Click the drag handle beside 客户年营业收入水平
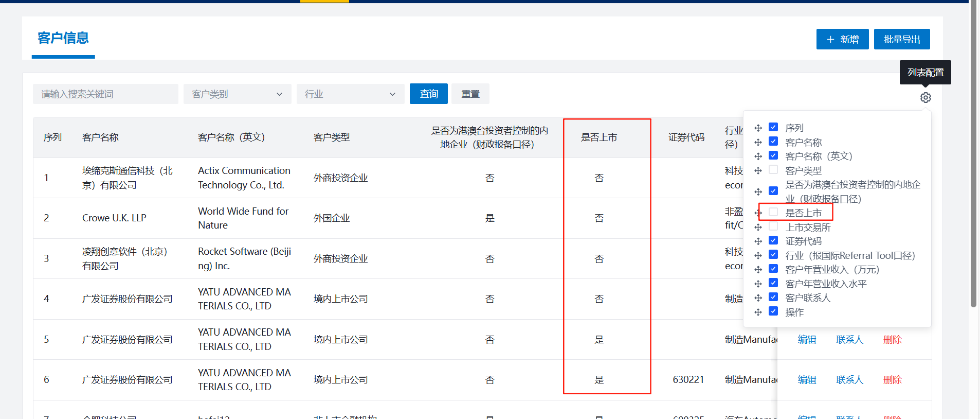Image resolution: width=980 pixels, height=419 pixels. coord(758,284)
